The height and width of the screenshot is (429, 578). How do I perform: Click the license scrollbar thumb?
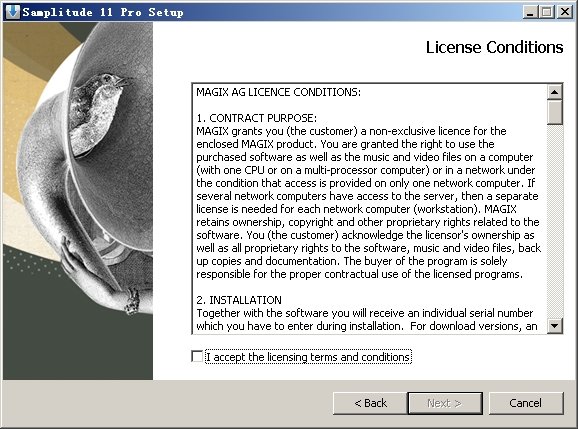click(x=554, y=112)
